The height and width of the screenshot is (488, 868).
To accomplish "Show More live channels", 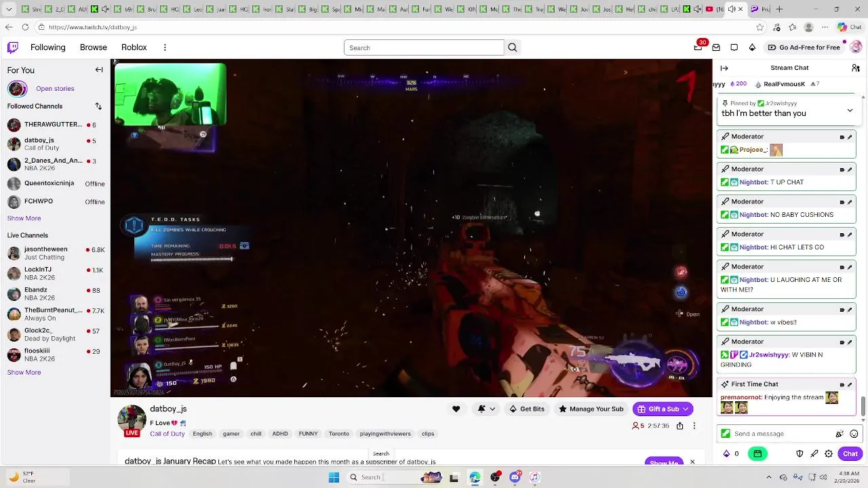I will pos(24,372).
